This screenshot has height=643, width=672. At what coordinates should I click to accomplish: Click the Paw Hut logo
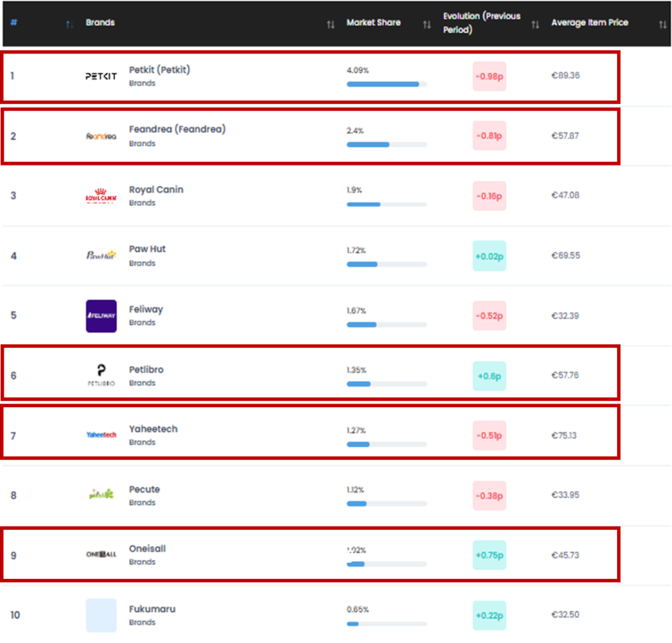(101, 255)
